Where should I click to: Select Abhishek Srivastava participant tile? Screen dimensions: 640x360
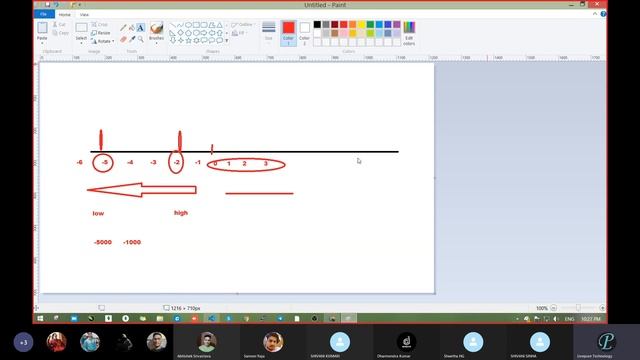(207, 342)
